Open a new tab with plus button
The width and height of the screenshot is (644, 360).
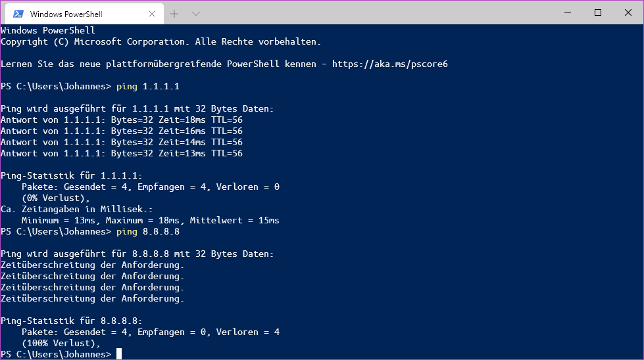point(174,13)
